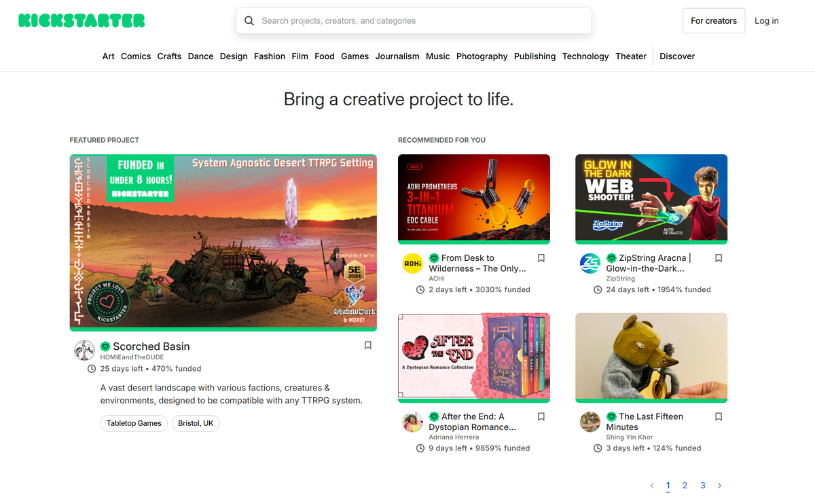
Task: Click Shing Yin Khor's avatar
Action: coord(590,422)
